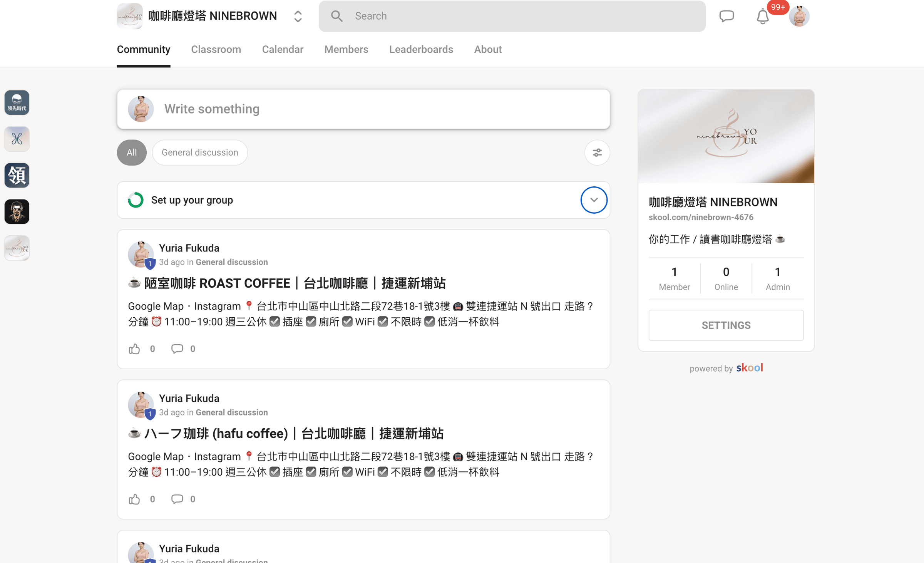Select the All category filter
The height and width of the screenshot is (563, 924).
pos(132,152)
